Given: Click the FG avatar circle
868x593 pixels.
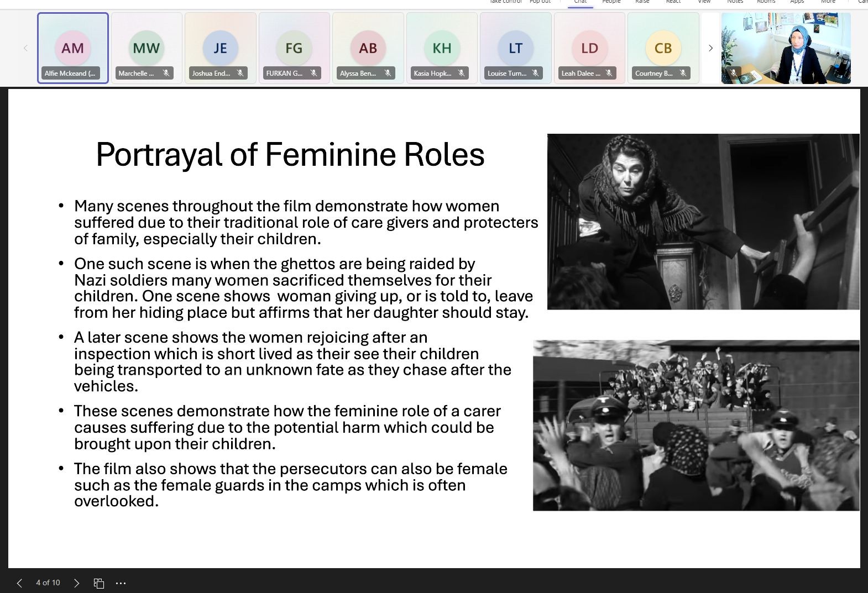Looking at the screenshot, I should (x=294, y=48).
